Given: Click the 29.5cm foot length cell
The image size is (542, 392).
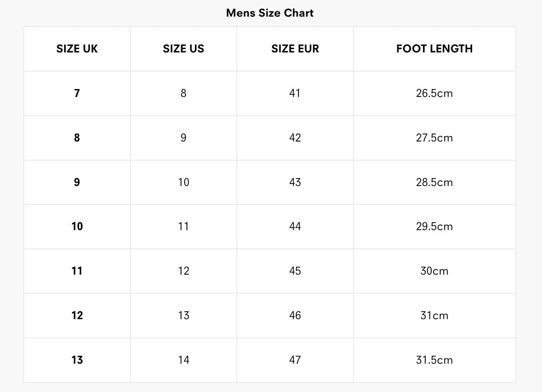Looking at the screenshot, I should coord(434,226).
